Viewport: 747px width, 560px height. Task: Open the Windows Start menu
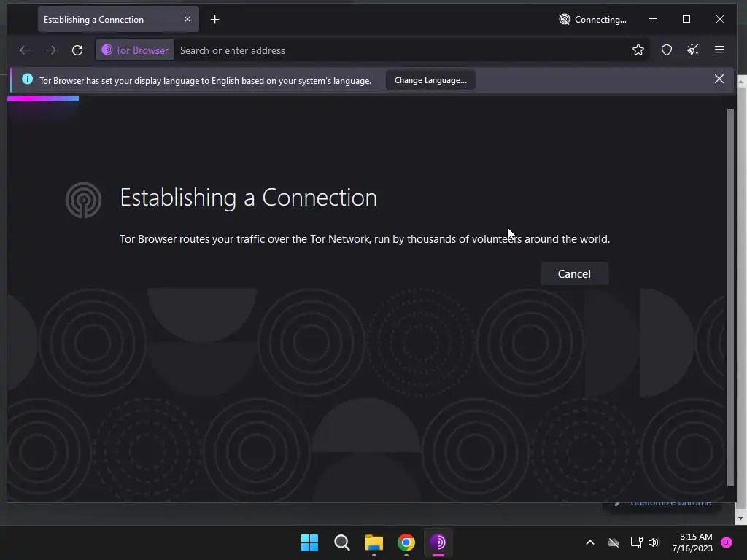coord(309,542)
